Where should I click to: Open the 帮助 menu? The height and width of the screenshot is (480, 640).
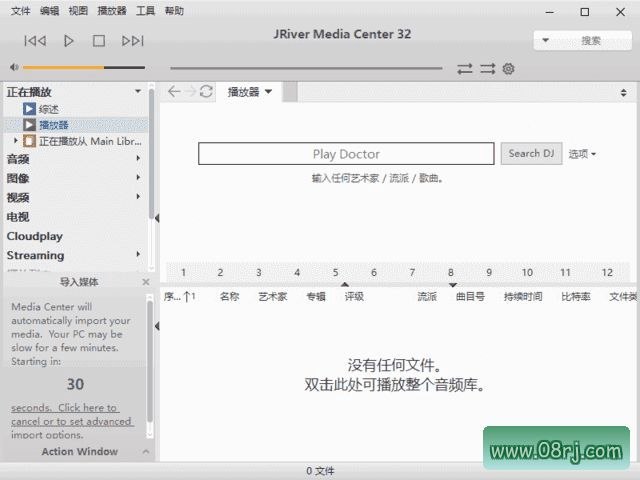174,11
